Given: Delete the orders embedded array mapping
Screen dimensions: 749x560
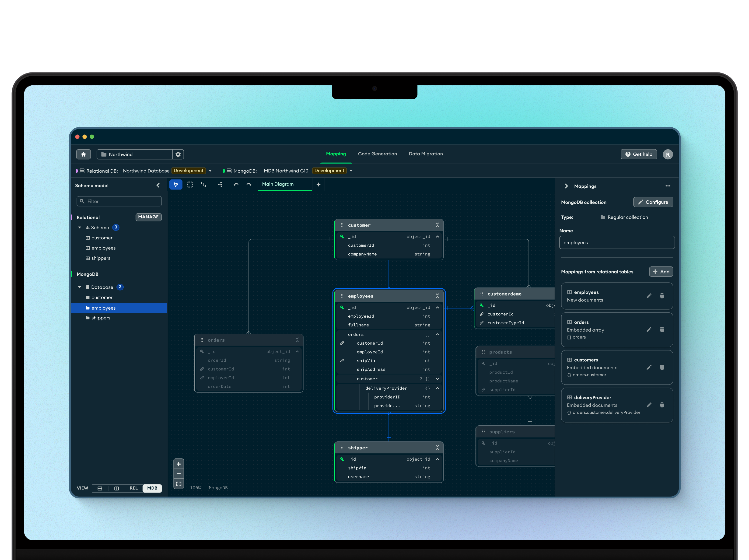Looking at the screenshot, I should pyautogui.click(x=662, y=330).
